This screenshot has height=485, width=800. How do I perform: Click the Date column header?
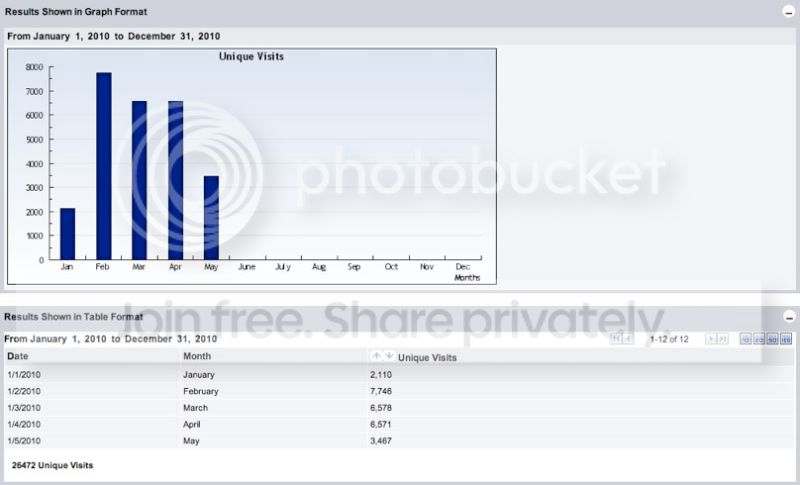pos(18,356)
